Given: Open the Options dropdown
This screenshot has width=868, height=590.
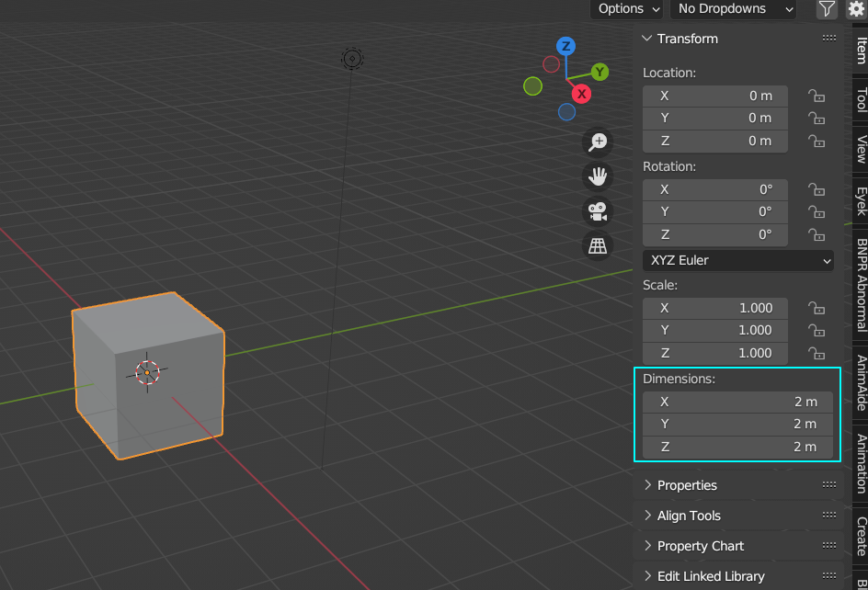Looking at the screenshot, I should (x=627, y=9).
